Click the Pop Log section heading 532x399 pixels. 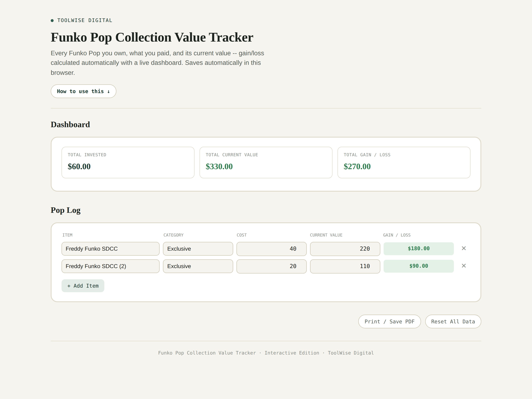[x=65, y=210]
